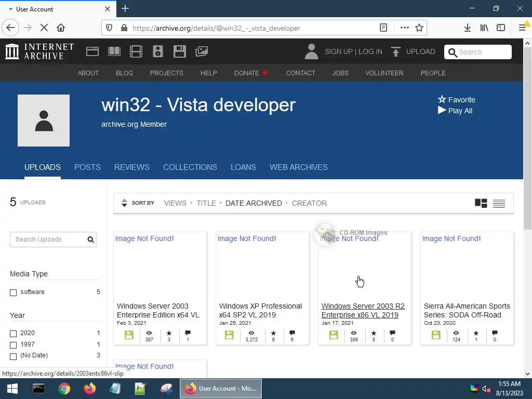Open a new browser tab
532x399 pixels.
point(125,8)
